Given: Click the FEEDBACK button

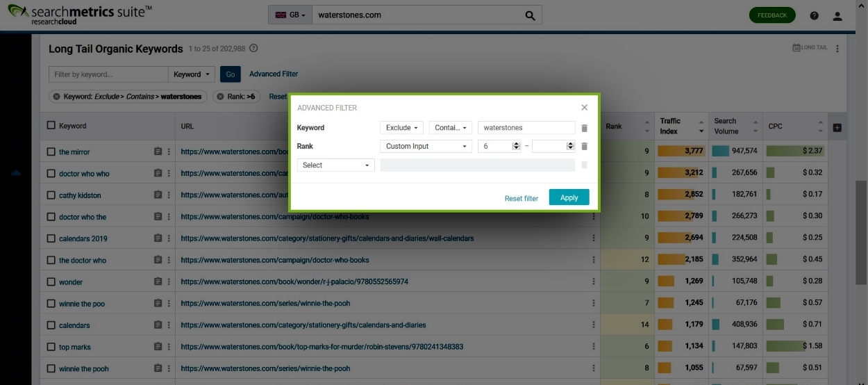Looking at the screenshot, I should 772,15.
